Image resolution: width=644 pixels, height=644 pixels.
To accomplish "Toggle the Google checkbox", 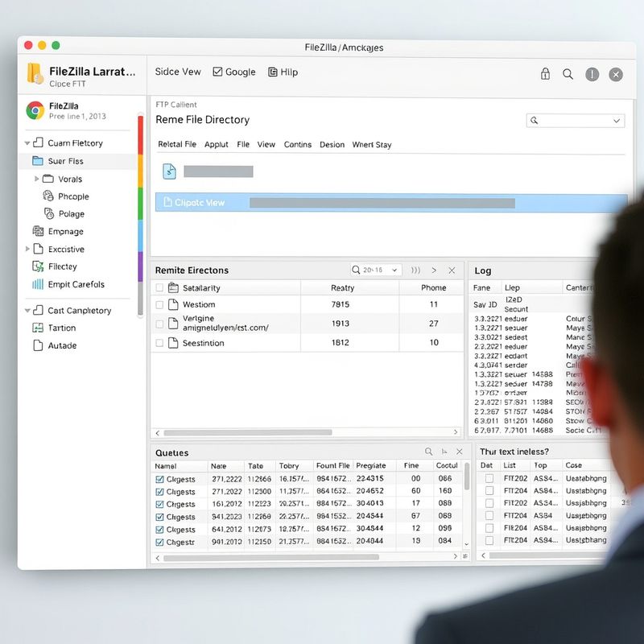I will coord(217,72).
